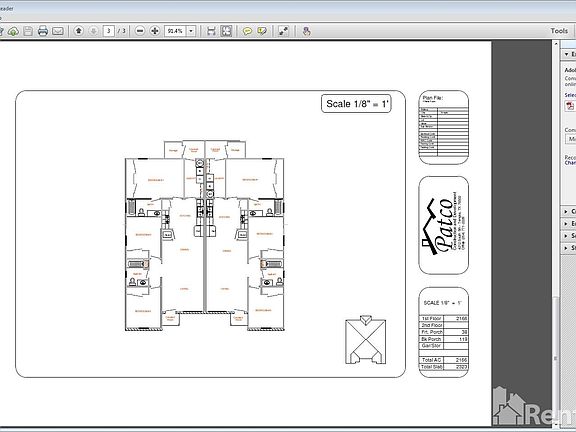Click the sign stamp icon in toolbar

tap(306, 31)
